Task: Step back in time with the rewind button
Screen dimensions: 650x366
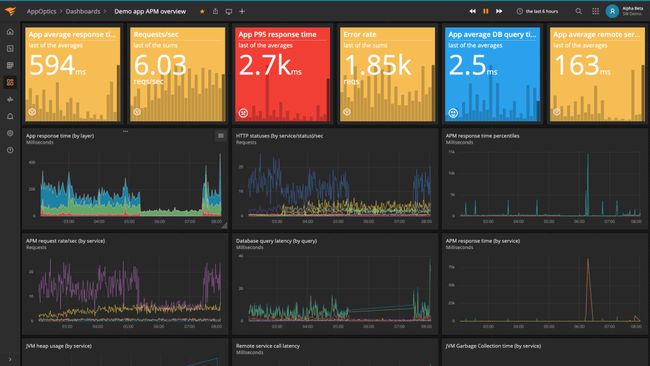Action: coord(473,11)
